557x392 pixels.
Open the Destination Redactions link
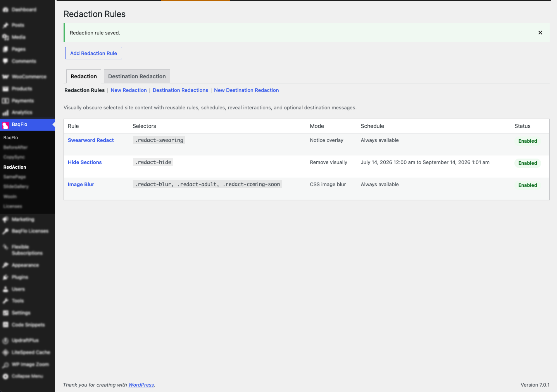click(x=180, y=90)
